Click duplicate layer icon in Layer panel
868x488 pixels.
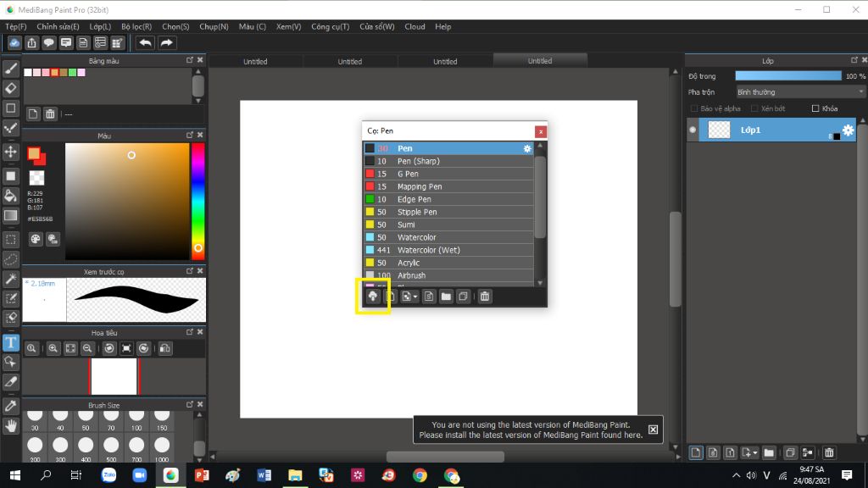click(x=791, y=453)
